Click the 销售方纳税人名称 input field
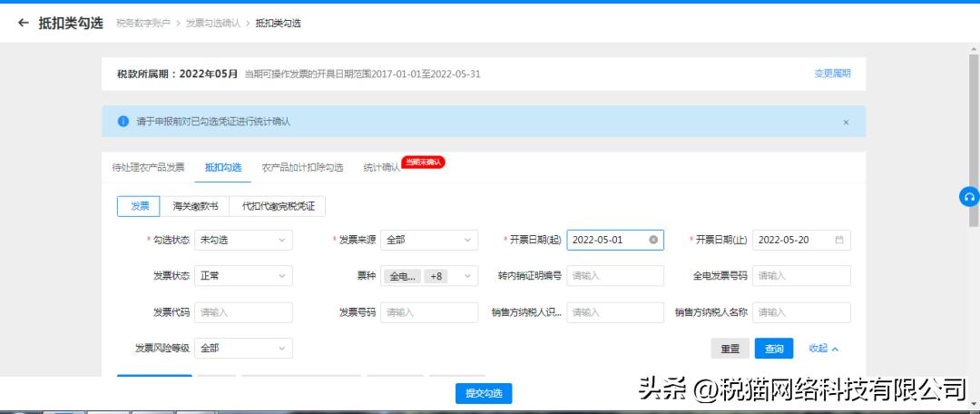 tap(801, 312)
